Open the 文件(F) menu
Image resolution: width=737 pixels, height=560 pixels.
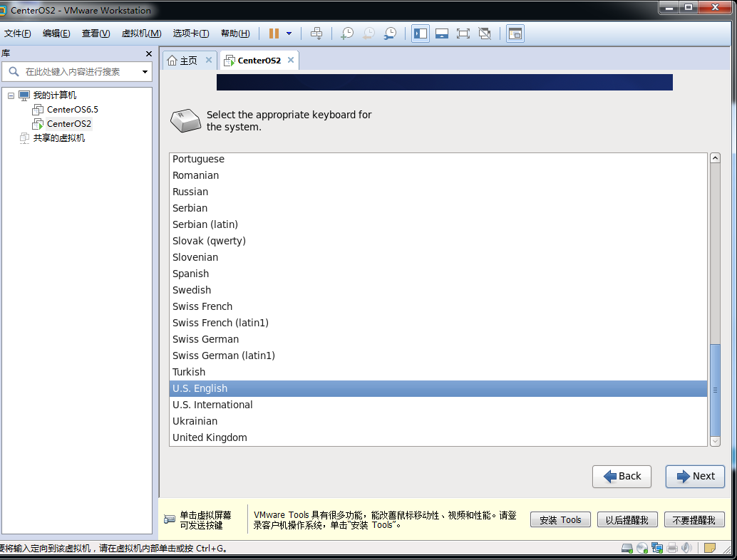pos(17,33)
